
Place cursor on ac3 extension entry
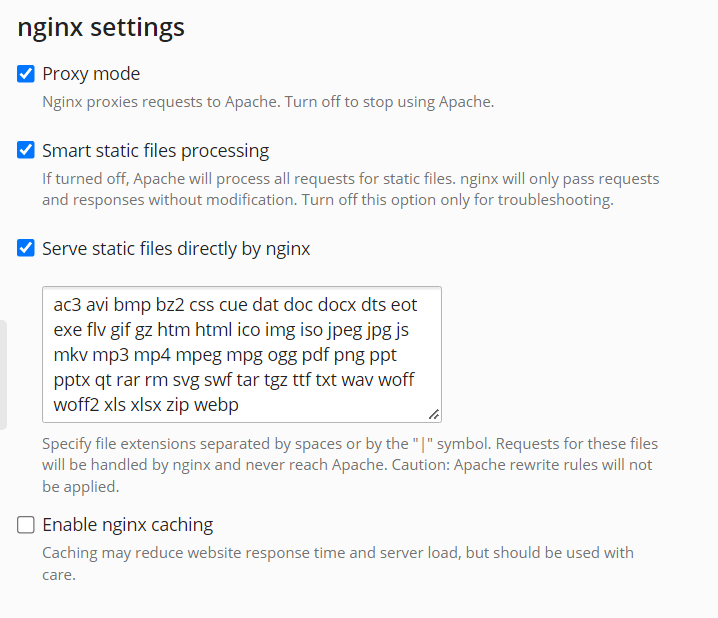click(67, 305)
